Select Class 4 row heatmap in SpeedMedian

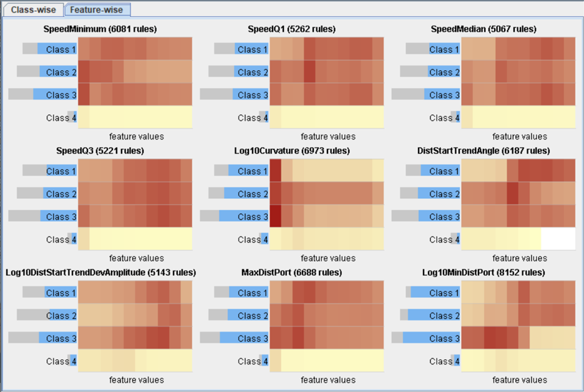(x=517, y=118)
